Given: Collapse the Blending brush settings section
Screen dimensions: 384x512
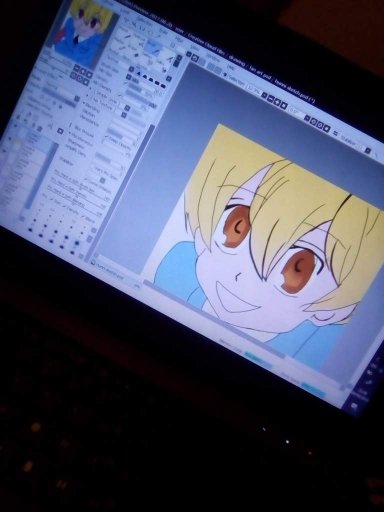Looking at the screenshot, I should click(84, 104).
